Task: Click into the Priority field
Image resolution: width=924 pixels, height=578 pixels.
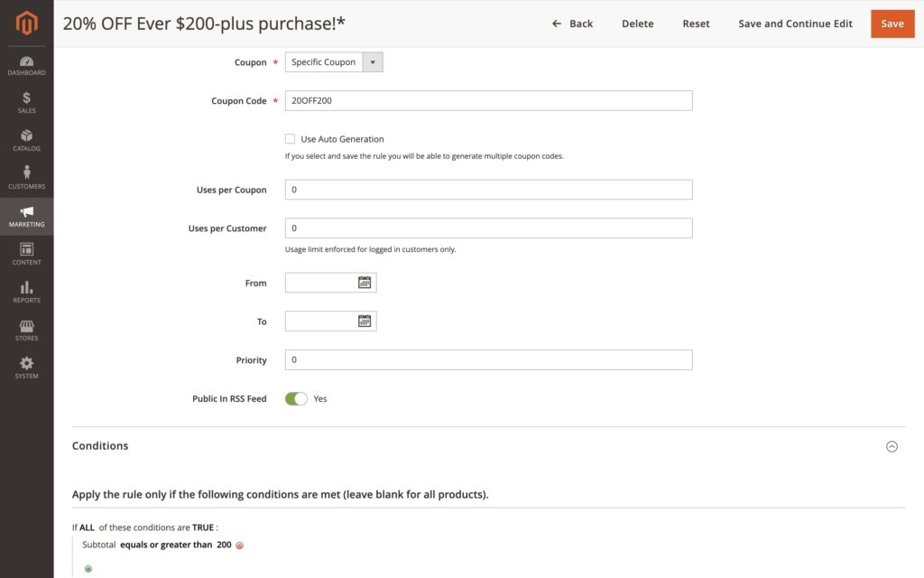Action: (488, 359)
